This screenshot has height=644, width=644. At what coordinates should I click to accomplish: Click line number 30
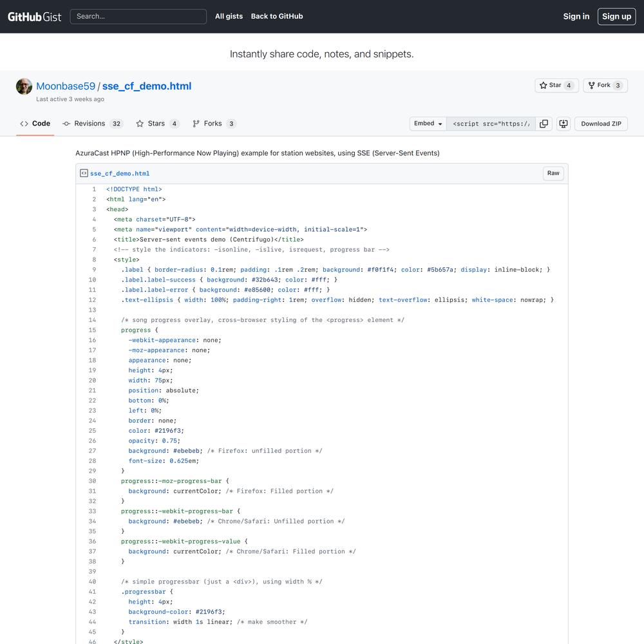(92, 481)
